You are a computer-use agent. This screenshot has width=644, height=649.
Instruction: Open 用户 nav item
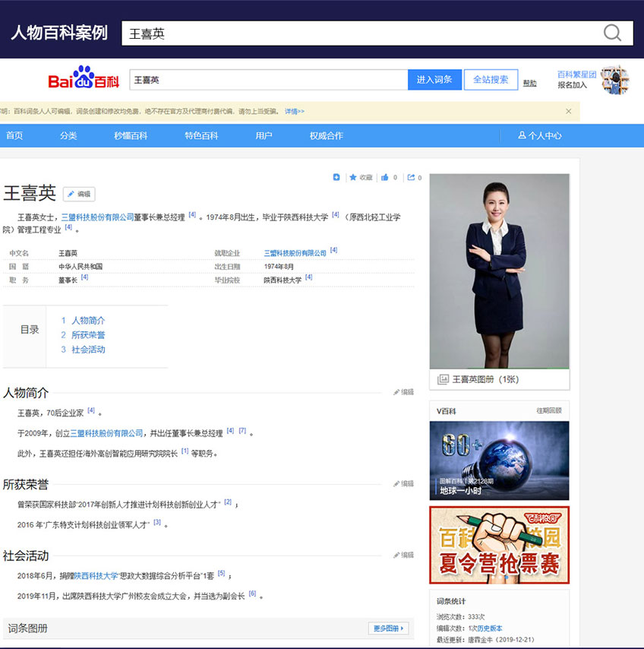tap(264, 135)
